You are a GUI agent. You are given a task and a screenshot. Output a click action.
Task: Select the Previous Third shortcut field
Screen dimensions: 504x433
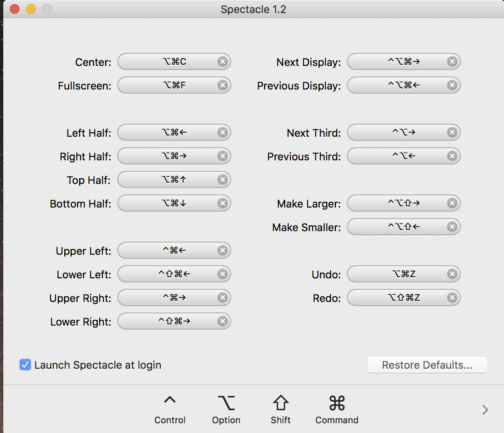(x=401, y=156)
